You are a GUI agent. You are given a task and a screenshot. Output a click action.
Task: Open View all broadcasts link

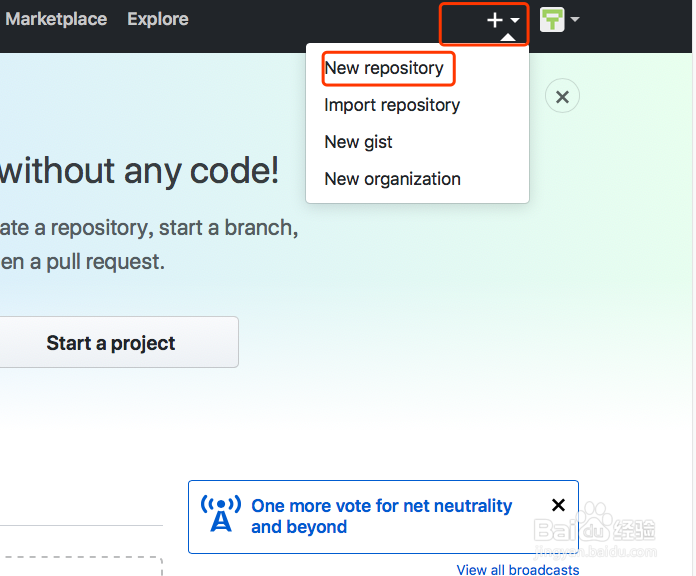click(x=518, y=569)
